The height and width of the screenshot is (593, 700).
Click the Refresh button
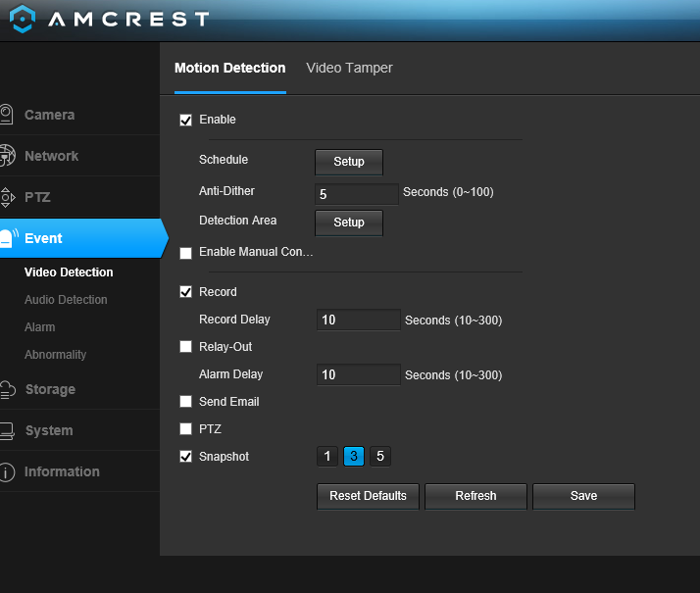point(475,496)
